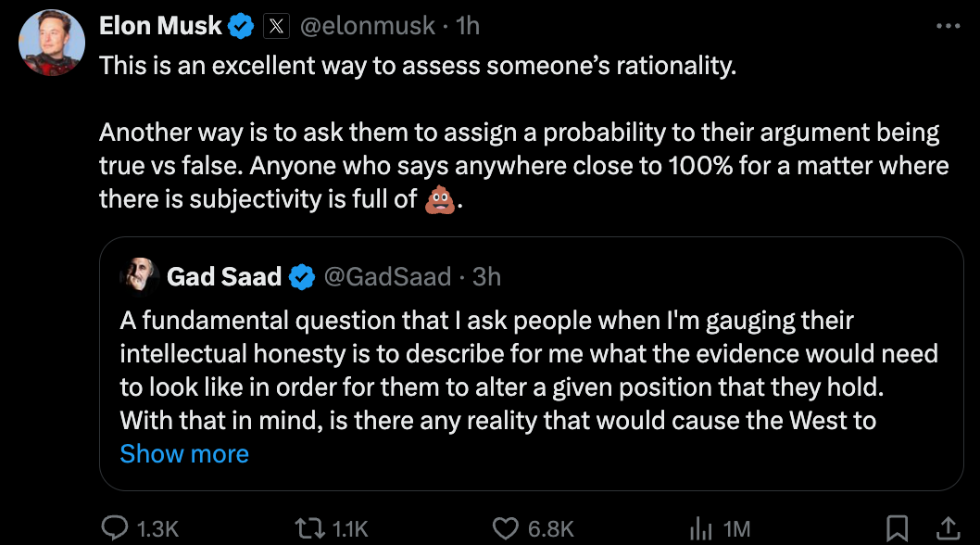Like the tweet with heart icon
Screen dimensions: 980x545
pyautogui.click(x=505, y=528)
